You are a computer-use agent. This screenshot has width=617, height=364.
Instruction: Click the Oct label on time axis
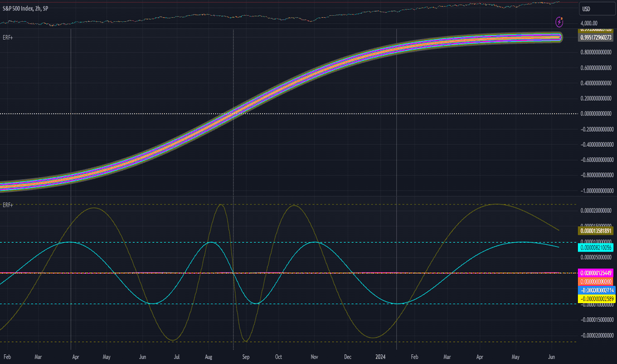pyautogui.click(x=278, y=357)
